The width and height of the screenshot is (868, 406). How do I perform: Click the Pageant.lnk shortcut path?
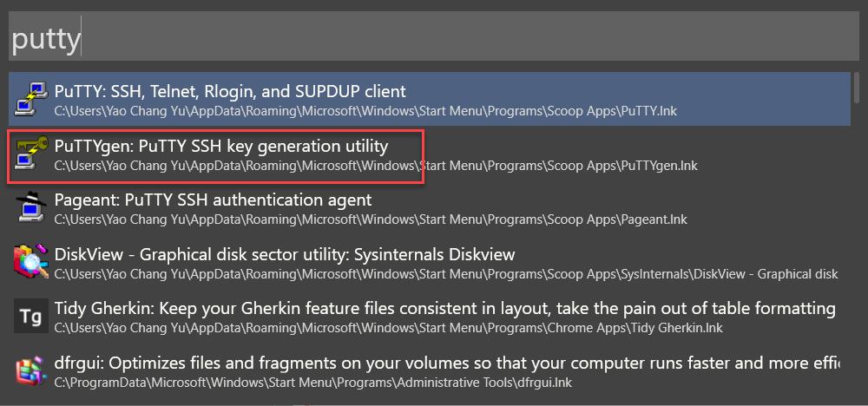coord(371,219)
